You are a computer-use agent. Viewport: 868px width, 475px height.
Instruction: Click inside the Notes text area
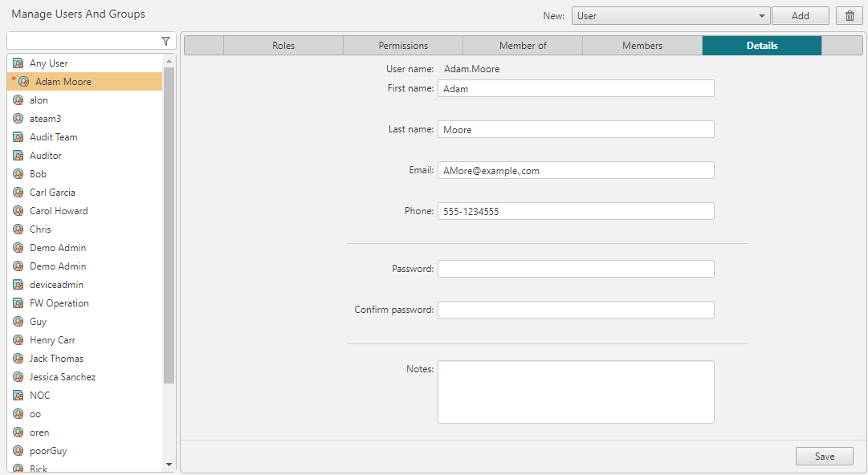click(576, 392)
